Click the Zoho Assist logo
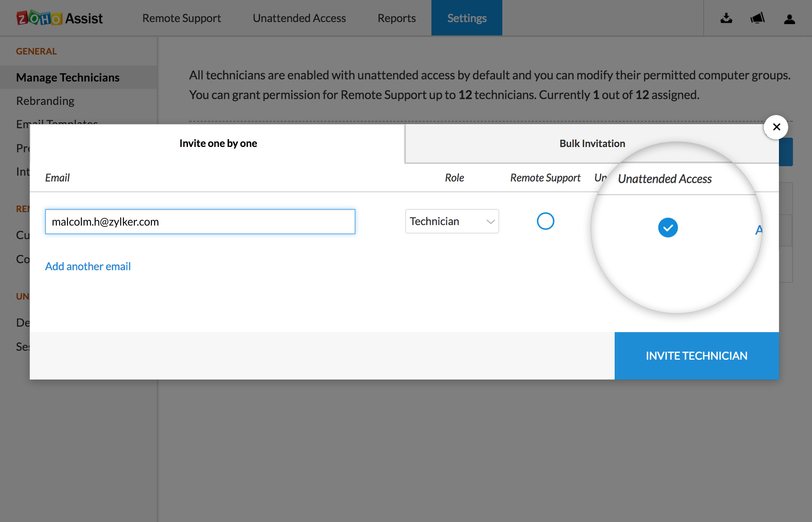 click(x=59, y=18)
